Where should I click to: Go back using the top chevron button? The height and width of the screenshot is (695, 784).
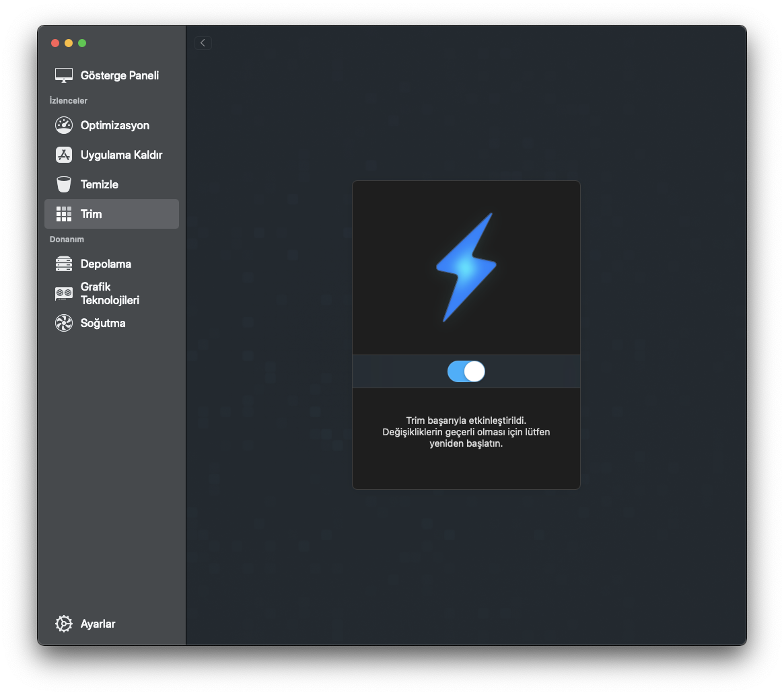pos(203,43)
